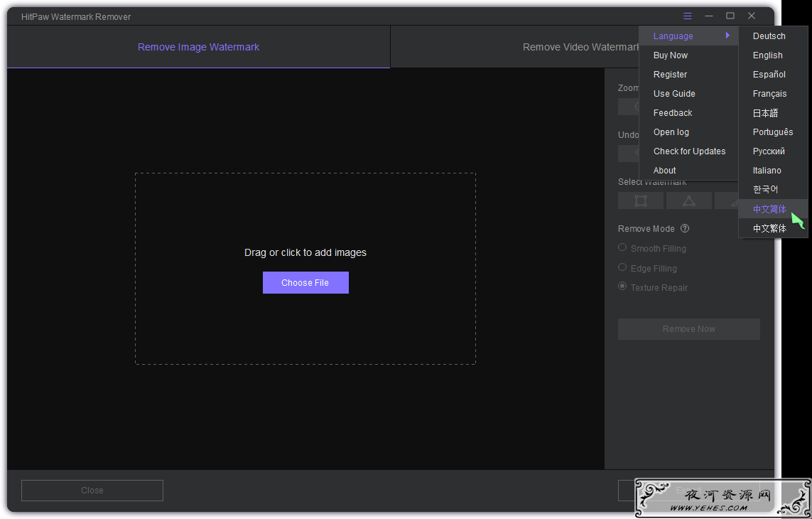Screen dimensions: 812x519
Task: Choose 한국어 language option
Action: point(773,189)
